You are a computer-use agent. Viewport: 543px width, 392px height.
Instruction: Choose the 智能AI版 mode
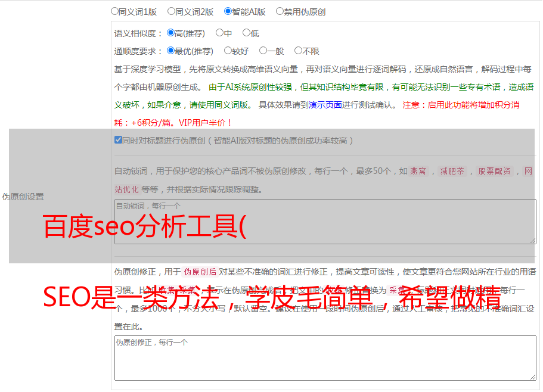coord(228,11)
